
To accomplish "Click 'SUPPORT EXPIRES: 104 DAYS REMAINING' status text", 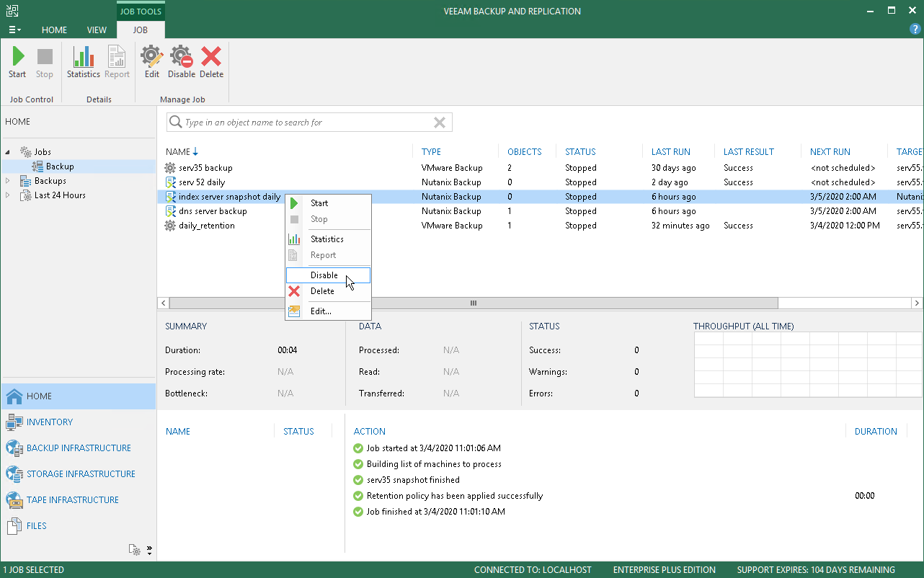I will 816,570.
